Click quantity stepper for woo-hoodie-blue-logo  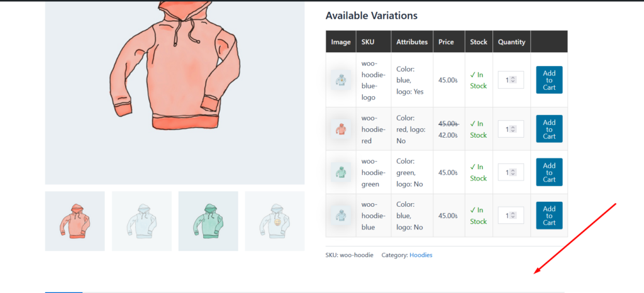tap(513, 80)
